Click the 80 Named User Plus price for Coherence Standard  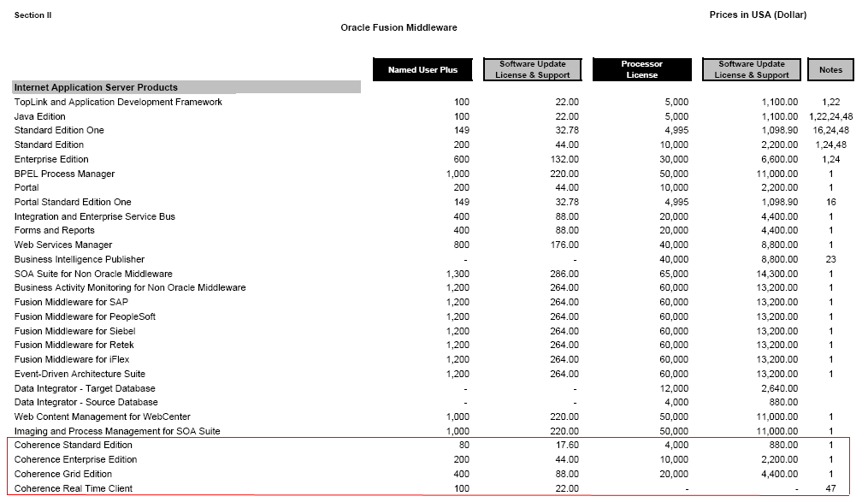pyautogui.click(x=464, y=445)
